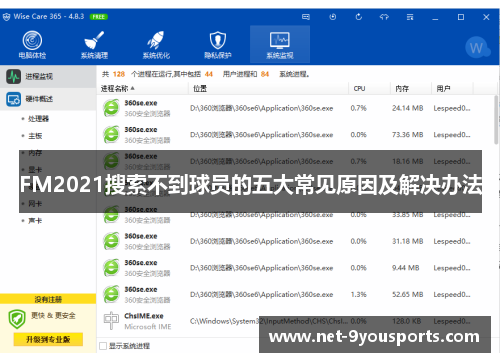Image resolution: width=500 pixels, height=362 pixels.
Task: Click the skin/theme icon in title bar
Action: 384,17
